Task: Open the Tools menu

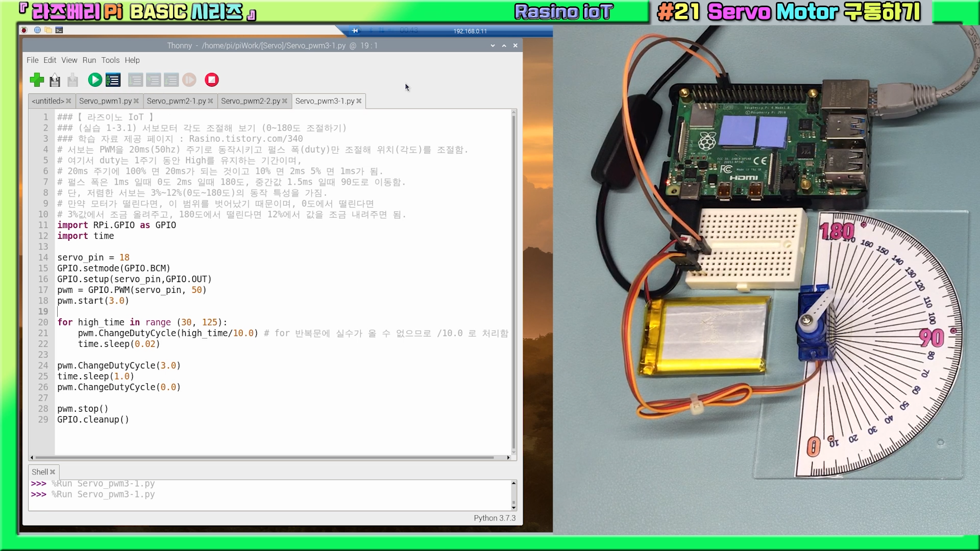Action: click(x=110, y=60)
